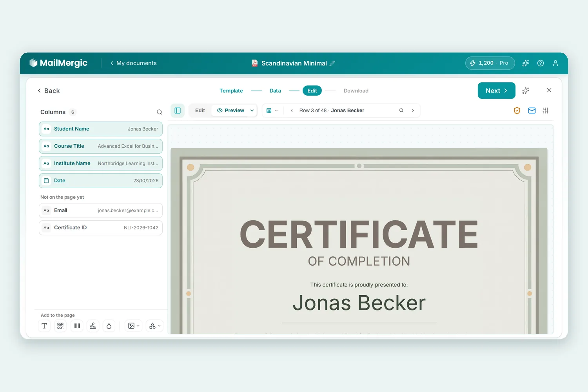Select the Edit step
The image size is (588, 392).
point(312,91)
